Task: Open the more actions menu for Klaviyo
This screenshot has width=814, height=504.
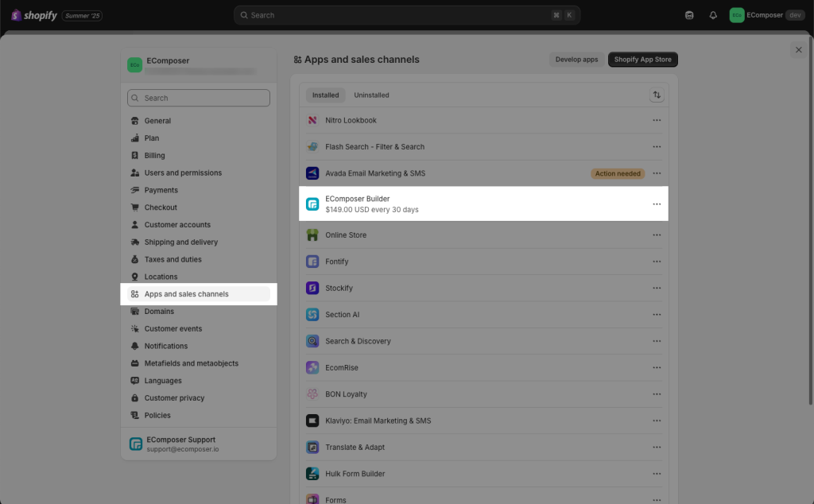Action: click(657, 421)
